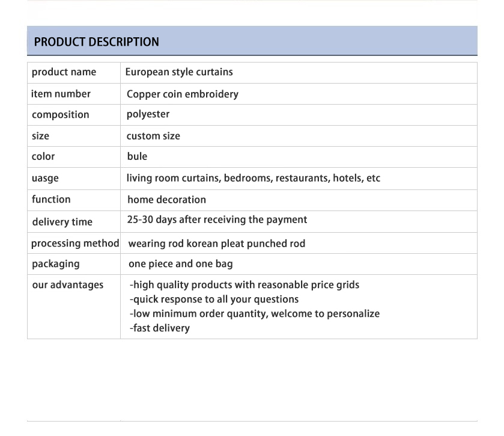
Task: Click the 'delivery time' label
Action: click(x=62, y=222)
